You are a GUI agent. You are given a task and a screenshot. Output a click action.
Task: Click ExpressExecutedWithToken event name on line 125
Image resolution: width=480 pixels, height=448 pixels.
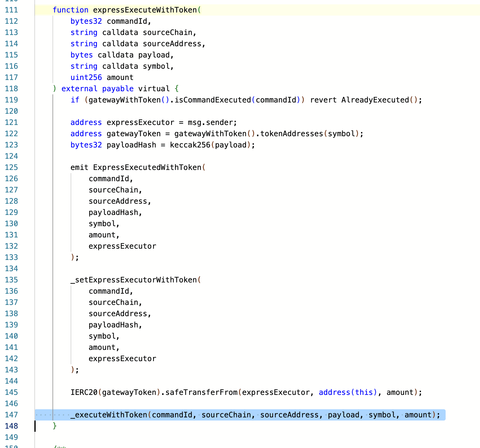(x=147, y=167)
